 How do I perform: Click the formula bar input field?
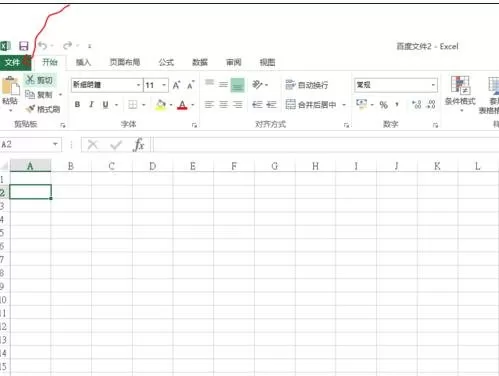tap(326, 145)
